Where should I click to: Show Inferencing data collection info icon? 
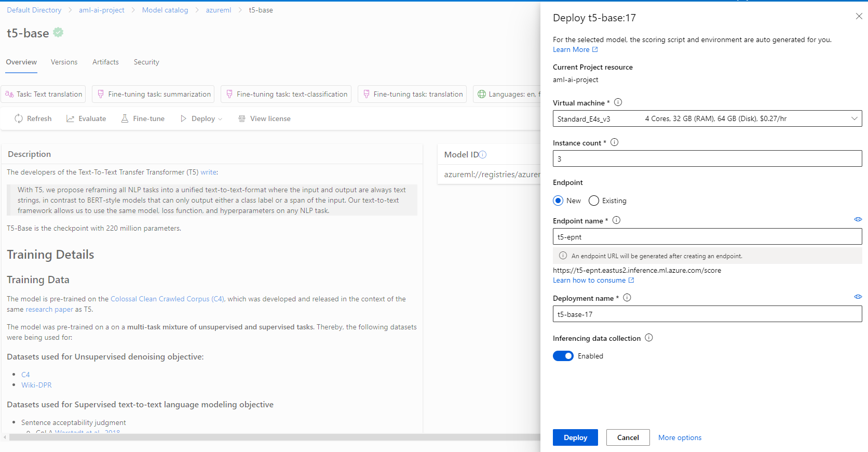point(648,338)
